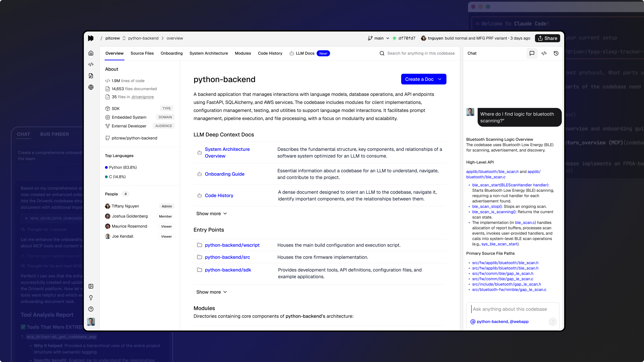Click Tiffany Nguyen's Admin role badge
Viewport: 644px width, 362px height.
coord(167,206)
